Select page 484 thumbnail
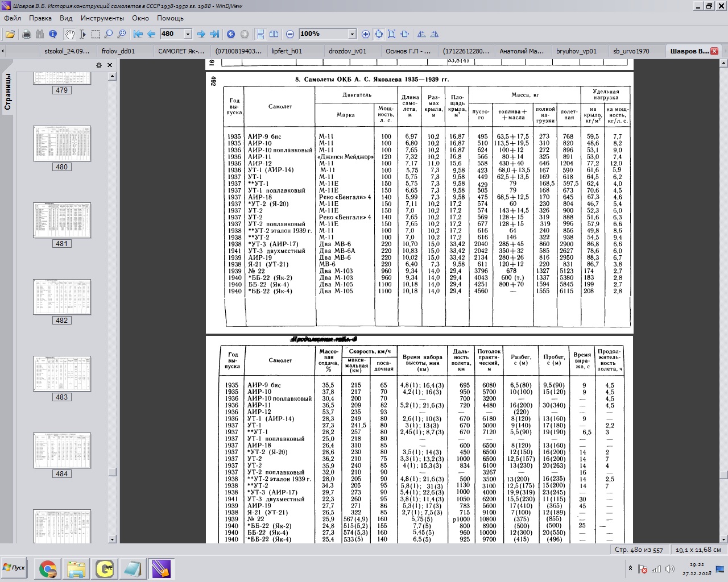 (61, 451)
